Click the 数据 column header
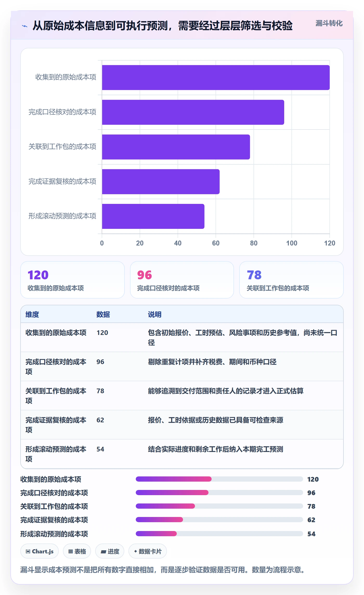 click(x=103, y=314)
